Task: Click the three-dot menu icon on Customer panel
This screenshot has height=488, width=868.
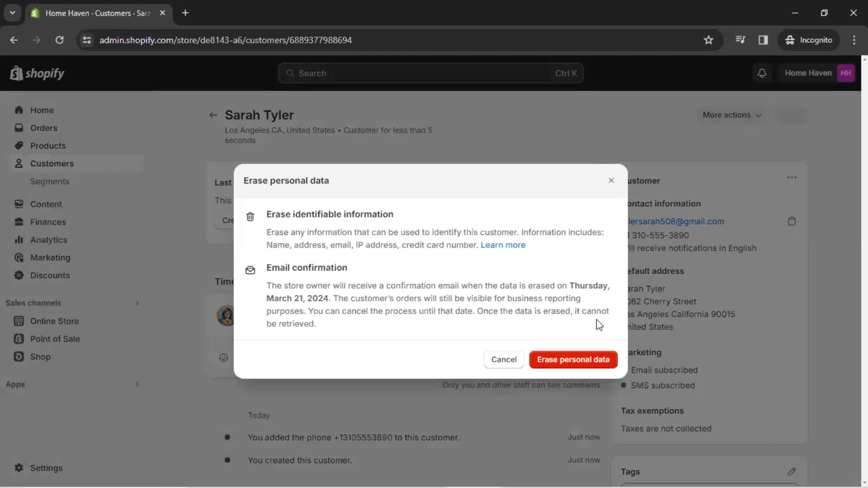Action: pos(792,178)
